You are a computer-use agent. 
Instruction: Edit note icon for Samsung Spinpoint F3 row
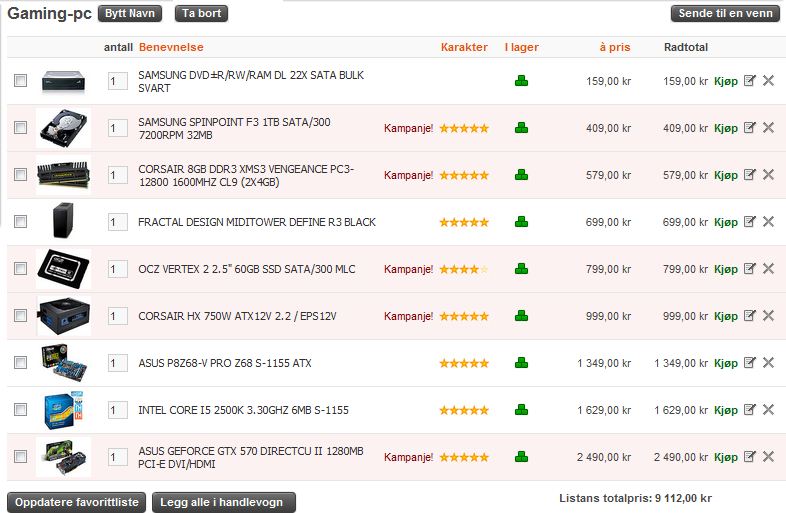[x=749, y=127]
